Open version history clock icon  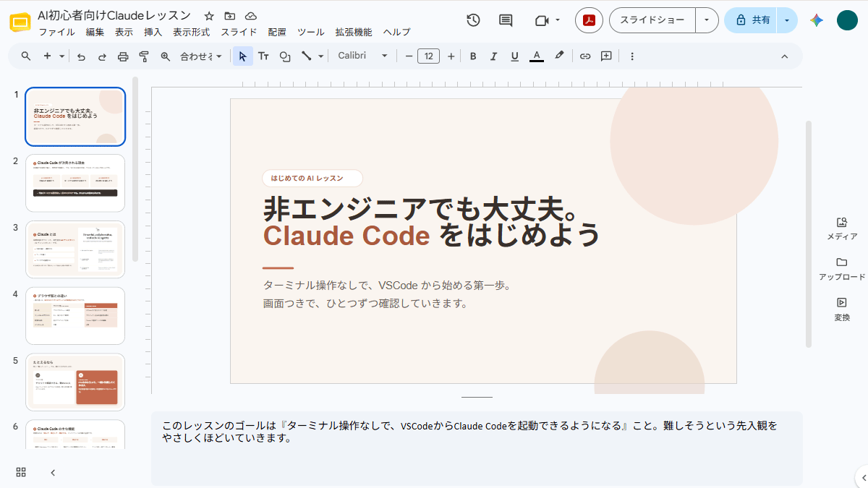point(473,20)
